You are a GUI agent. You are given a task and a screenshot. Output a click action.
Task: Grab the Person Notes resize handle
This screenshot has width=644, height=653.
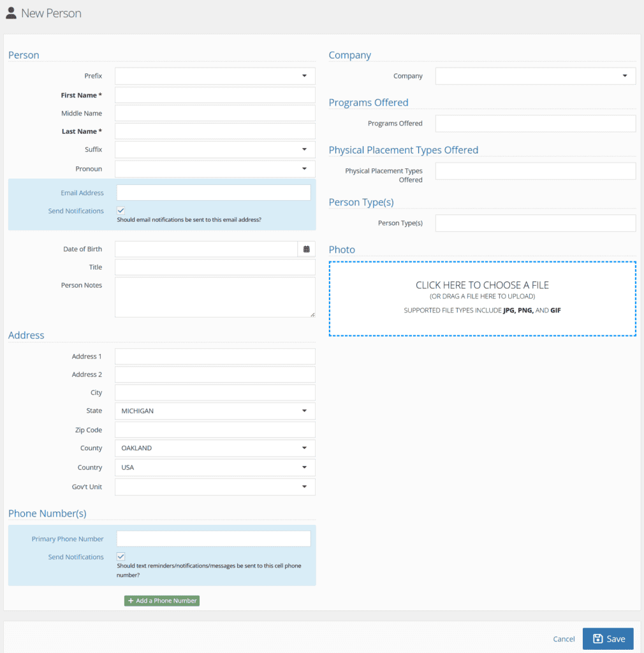point(312,314)
